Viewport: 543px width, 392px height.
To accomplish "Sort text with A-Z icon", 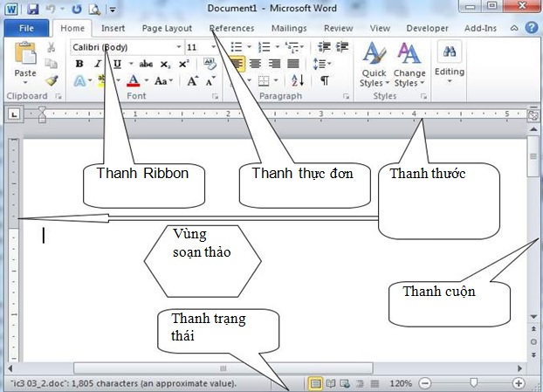I will (298, 80).
